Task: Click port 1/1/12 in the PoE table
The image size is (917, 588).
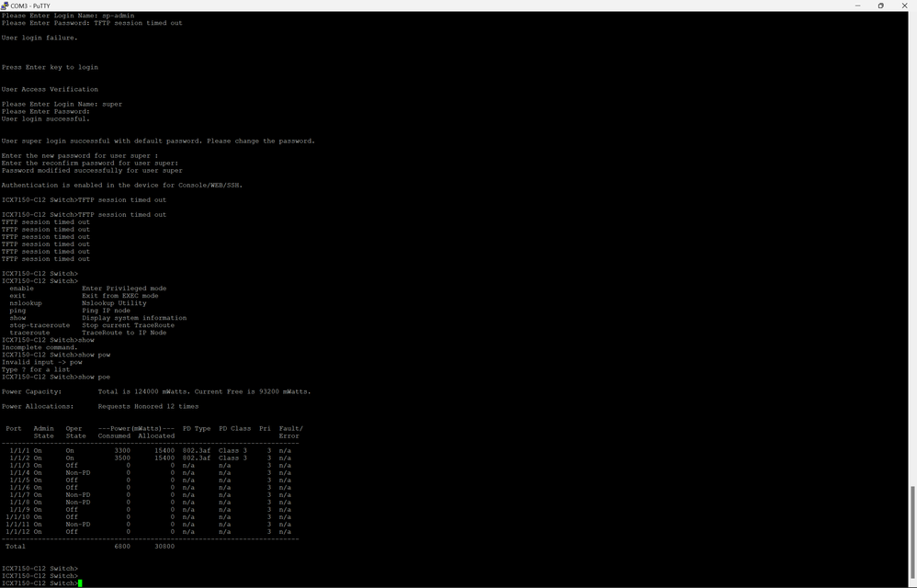Action: [x=18, y=531]
